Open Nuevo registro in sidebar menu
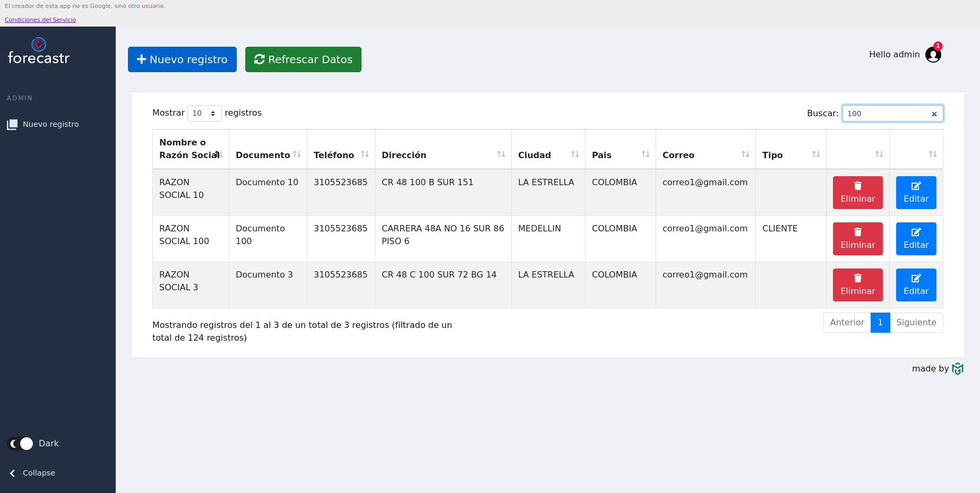The height and width of the screenshot is (493, 980). point(50,124)
